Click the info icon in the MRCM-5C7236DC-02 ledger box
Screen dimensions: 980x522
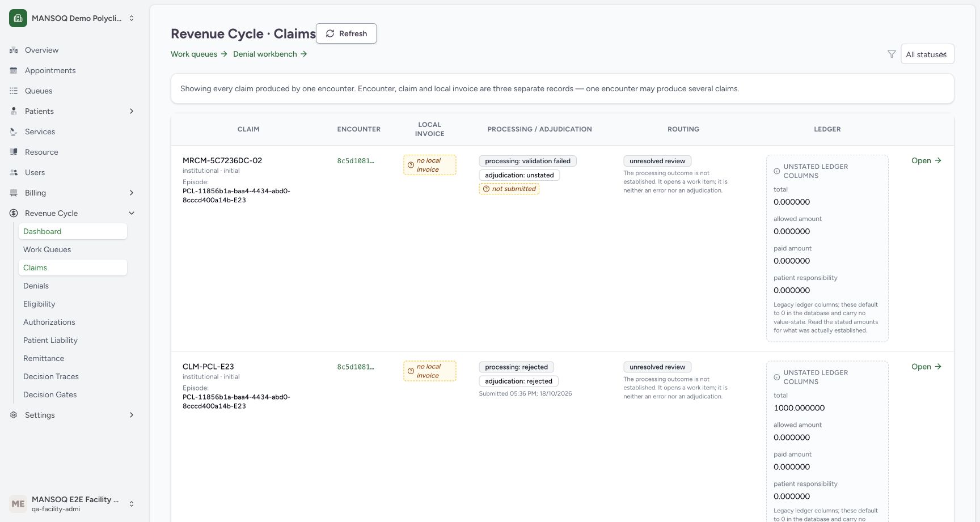pos(777,171)
